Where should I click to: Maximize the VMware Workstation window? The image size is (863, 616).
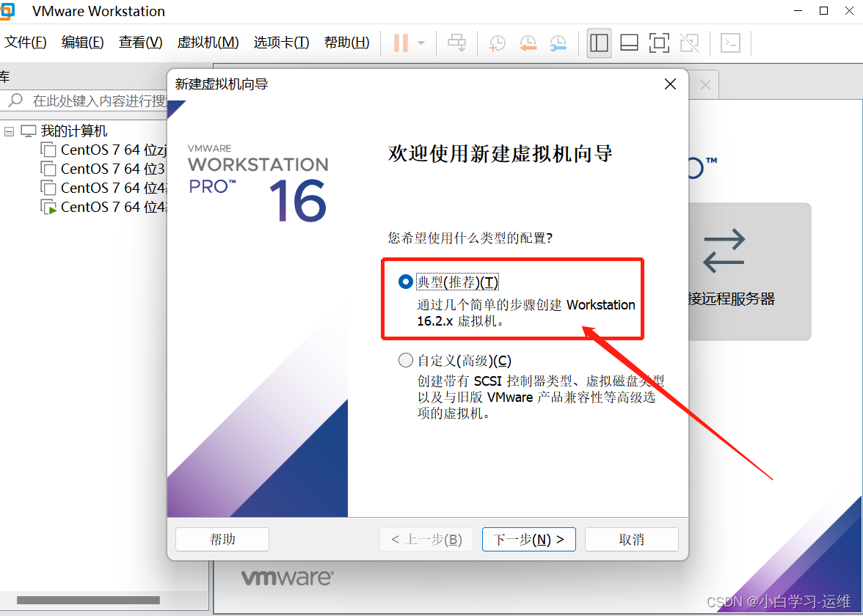[824, 11]
